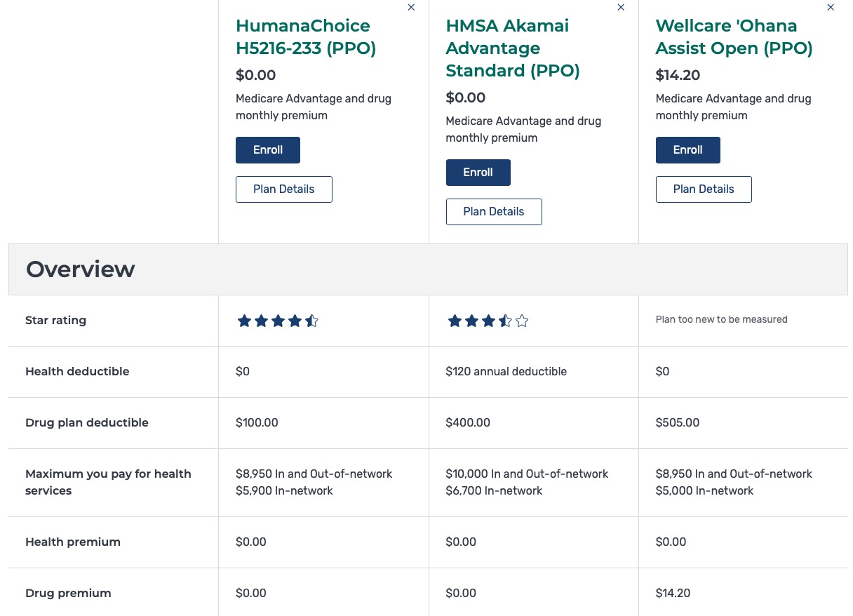This screenshot has height=616, width=853.
Task: Enroll in the HumanaChoice H5216-233 plan
Action: (268, 150)
